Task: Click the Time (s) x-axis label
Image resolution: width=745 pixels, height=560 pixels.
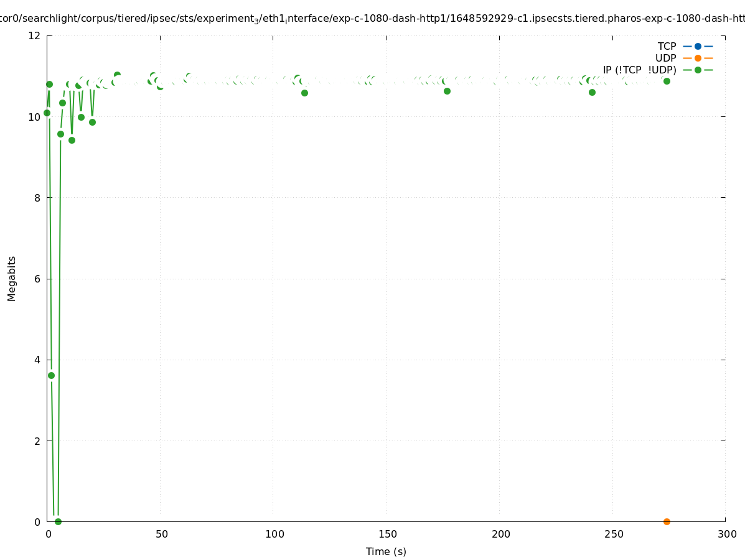Action: pyautogui.click(x=386, y=551)
